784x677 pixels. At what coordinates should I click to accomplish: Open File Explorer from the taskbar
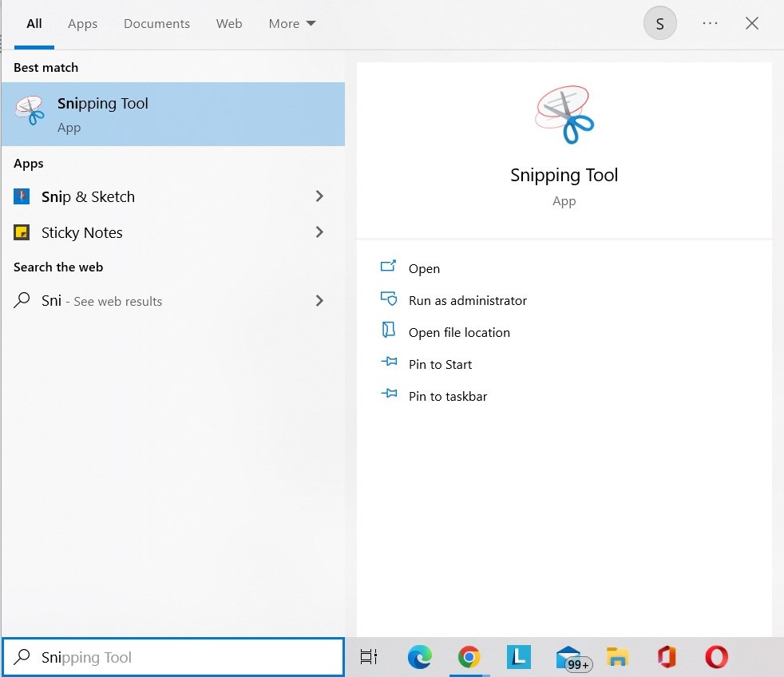[x=617, y=657]
